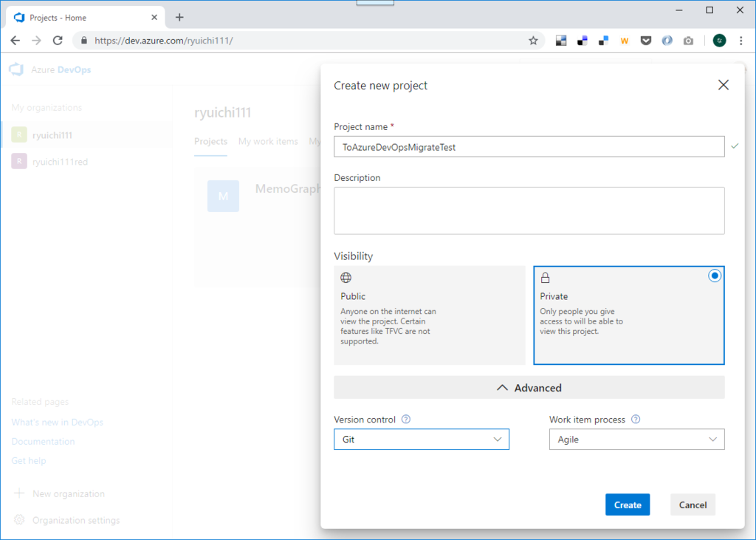
Task: Click the site lock icon in address bar
Action: (x=84, y=41)
